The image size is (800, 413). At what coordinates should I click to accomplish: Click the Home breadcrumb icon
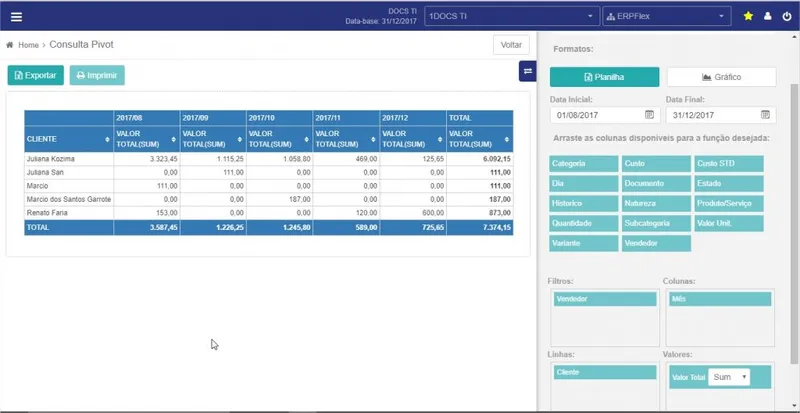click(x=10, y=45)
